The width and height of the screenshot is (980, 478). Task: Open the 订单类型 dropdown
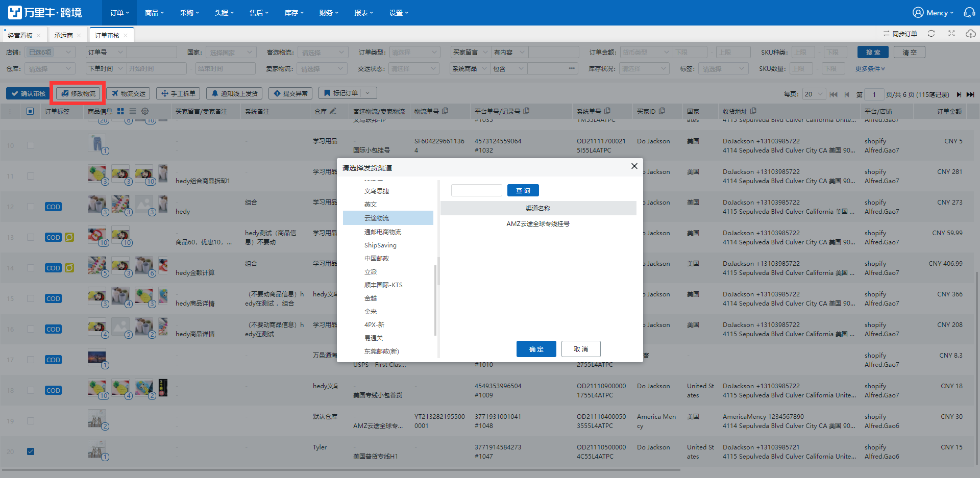414,52
